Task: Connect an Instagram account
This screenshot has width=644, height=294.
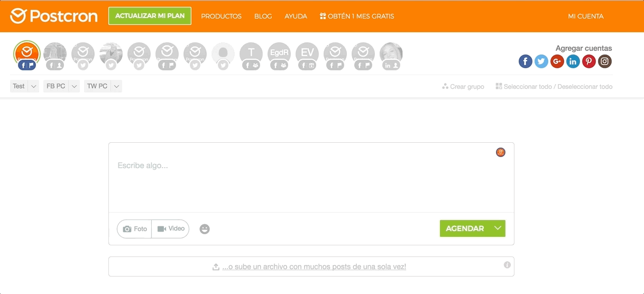Action: [604, 61]
